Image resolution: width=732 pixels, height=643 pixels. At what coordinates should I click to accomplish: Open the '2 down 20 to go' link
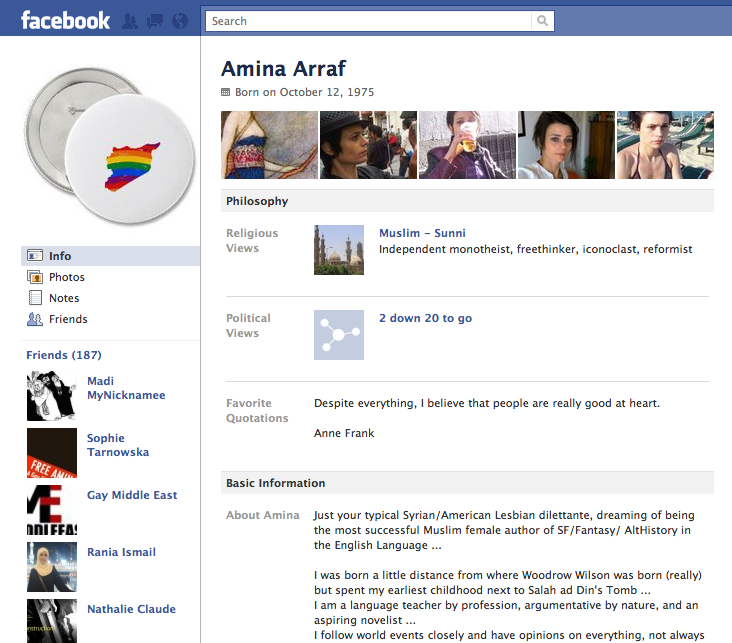tap(425, 318)
